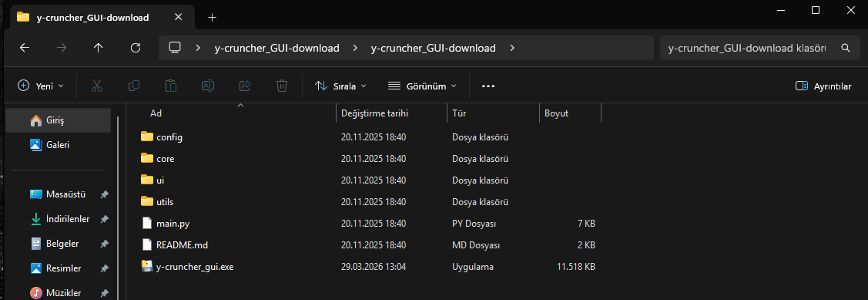Click the sidebar vertical scrollbar
Screen dimensions: 868x300
click(x=117, y=208)
